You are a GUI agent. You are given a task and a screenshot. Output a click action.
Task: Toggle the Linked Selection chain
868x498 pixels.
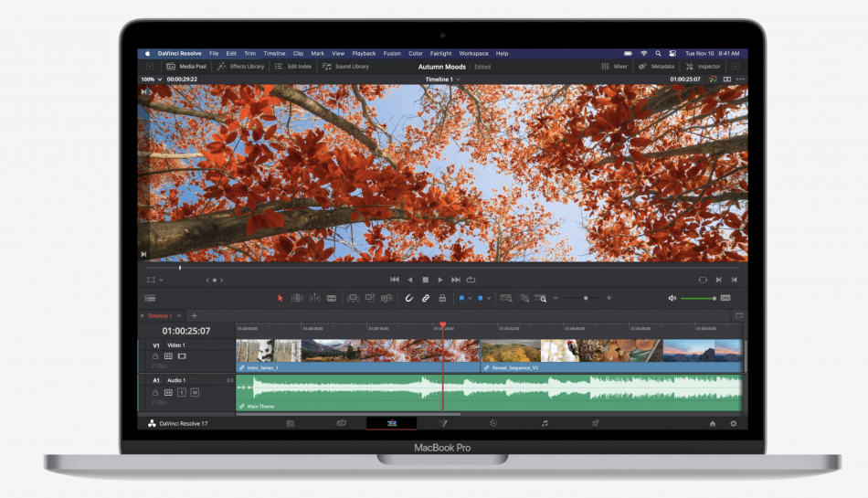click(426, 298)
